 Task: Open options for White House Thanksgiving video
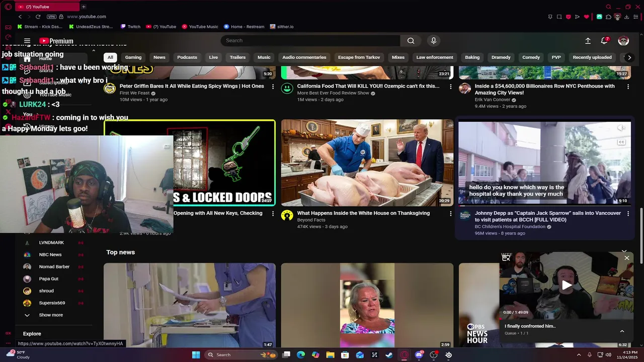pyautogui.click(x=451, y=214)
